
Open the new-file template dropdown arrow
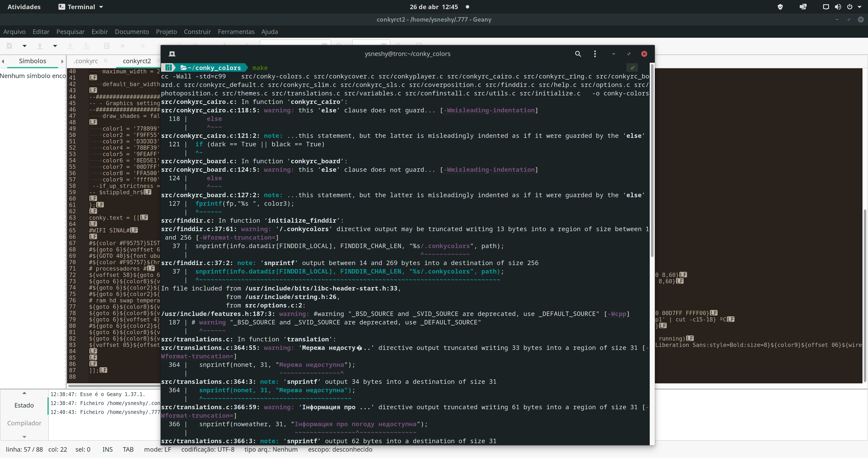click(24, 46)
